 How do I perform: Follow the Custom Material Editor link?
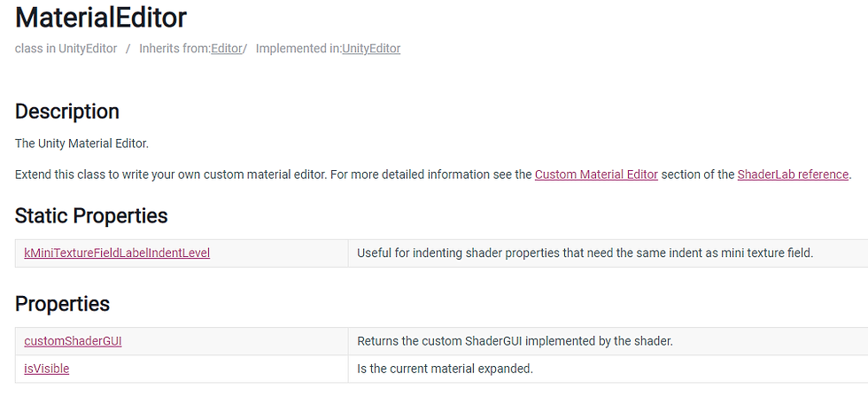(596, 175)
